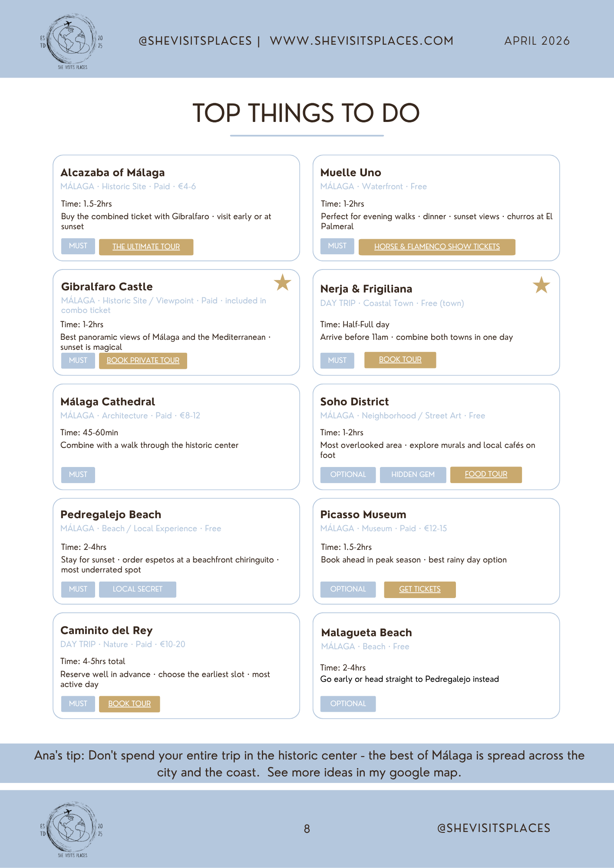Click the MUST tag on Málaga Cathedral card
This screenshot has width=614, height=868.
point(78,474)
